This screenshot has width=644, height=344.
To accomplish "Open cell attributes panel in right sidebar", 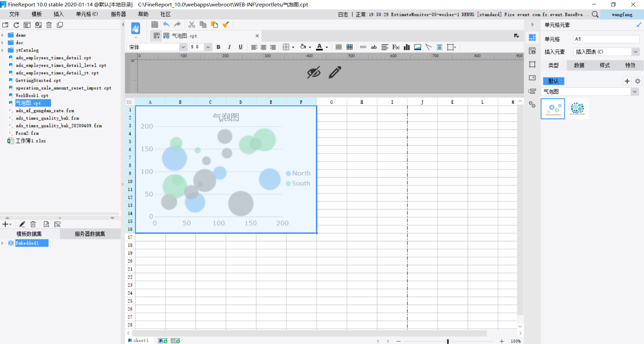I will 532,51.
